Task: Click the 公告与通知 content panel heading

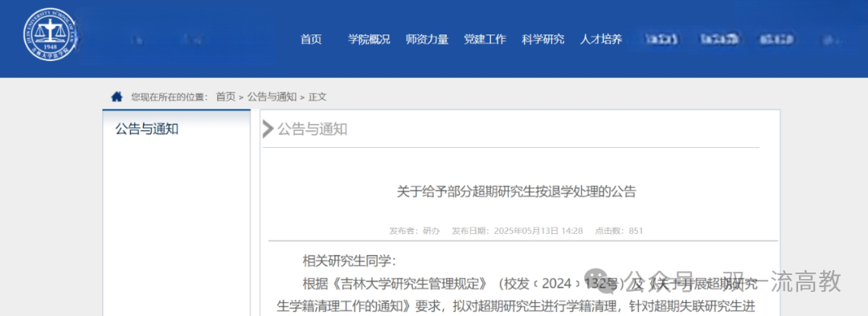Action: pyautogui.click(x=312, y=129)
